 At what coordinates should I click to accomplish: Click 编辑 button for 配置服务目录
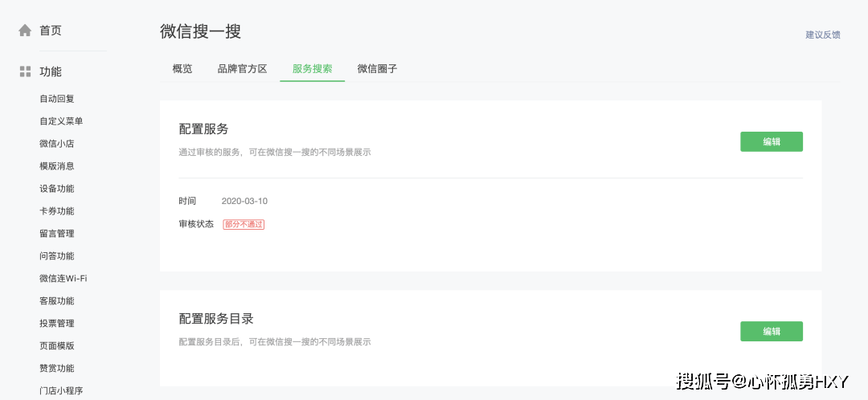coord(771,331)
